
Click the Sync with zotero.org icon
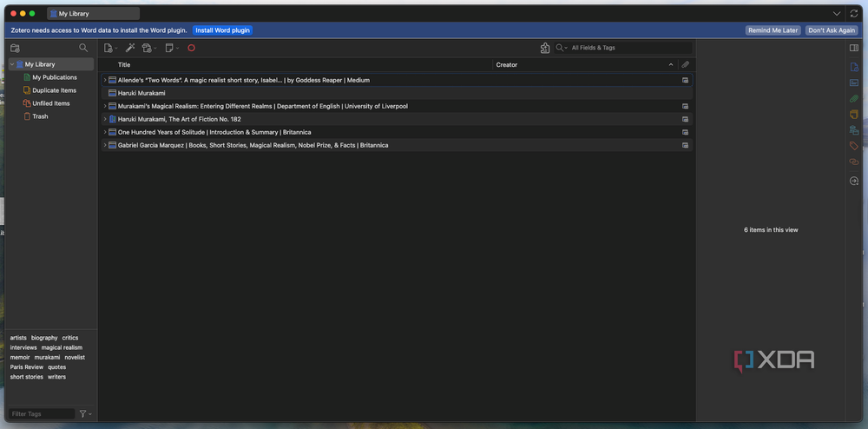tap(854, 13)
